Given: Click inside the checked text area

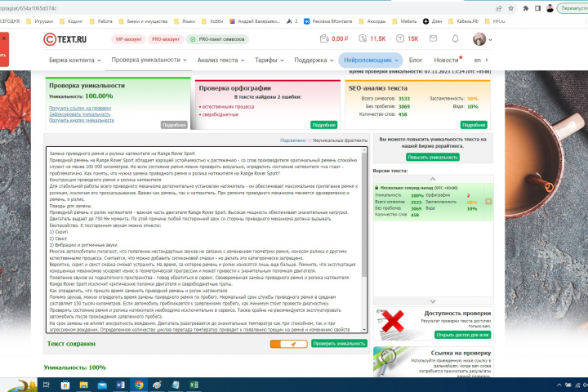Looking at the screenshot, I should click(204, 239).
